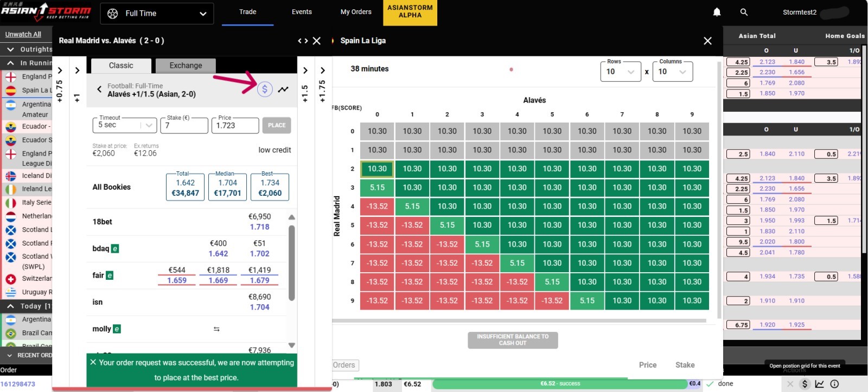Open the chart icon in the bottom order actions
Screen dimensions: 868x392
click(x=819, y=384)
